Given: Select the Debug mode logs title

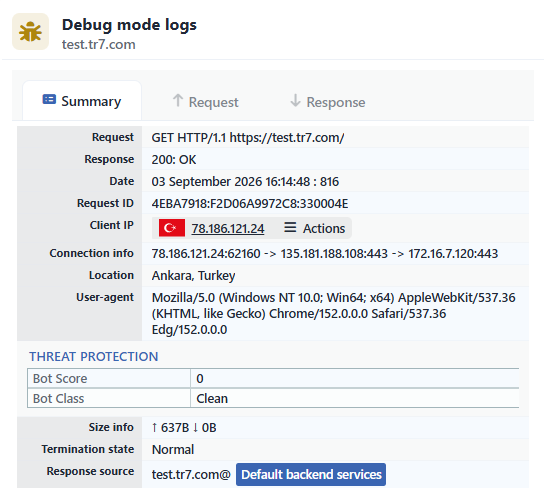Looking at the screenshot, I should pos(129,25).
